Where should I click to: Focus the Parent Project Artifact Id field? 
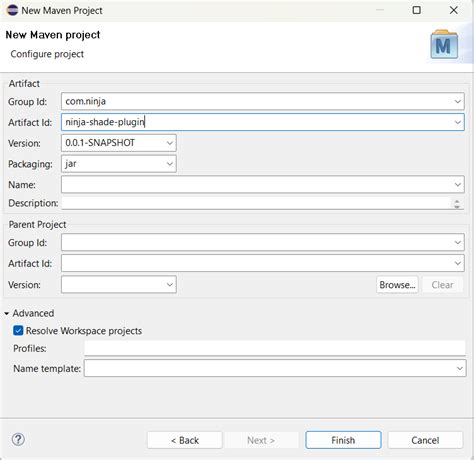point(263,263)
